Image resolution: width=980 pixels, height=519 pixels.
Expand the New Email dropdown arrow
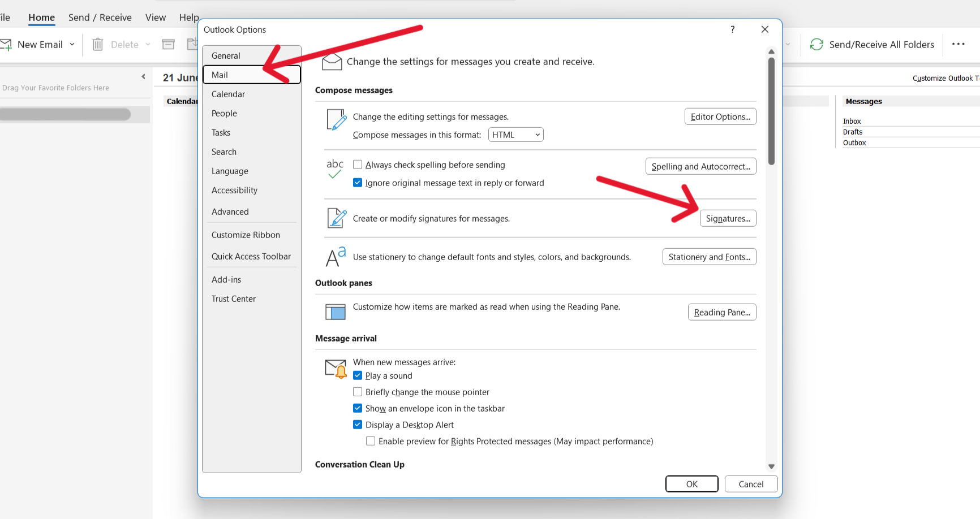(x=72, y=44)
